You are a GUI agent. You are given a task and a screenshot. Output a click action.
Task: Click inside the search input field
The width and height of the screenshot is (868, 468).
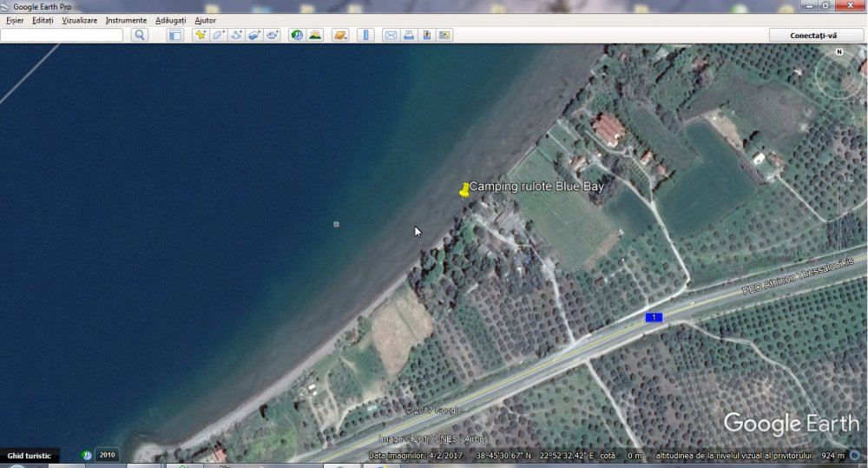click(x=62, y=36)
